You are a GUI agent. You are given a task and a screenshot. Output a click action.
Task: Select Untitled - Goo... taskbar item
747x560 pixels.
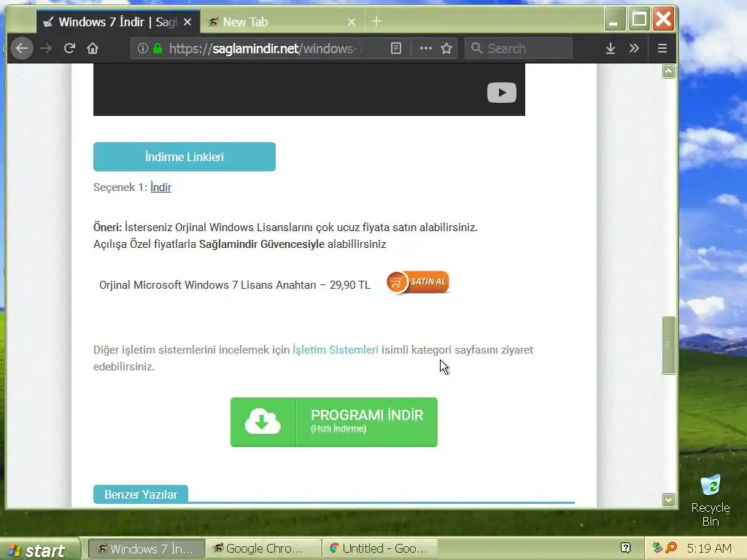(x=379, y=548)
